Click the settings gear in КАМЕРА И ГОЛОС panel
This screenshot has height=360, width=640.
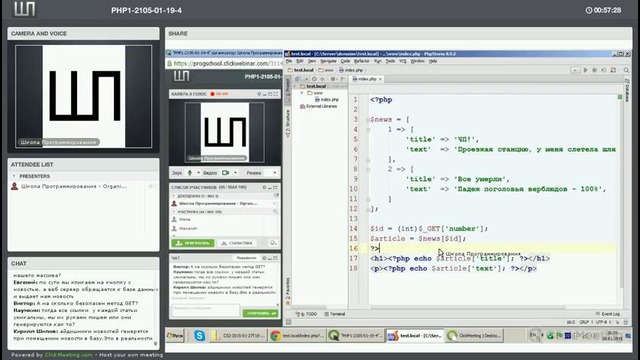[x=259, y=94]
